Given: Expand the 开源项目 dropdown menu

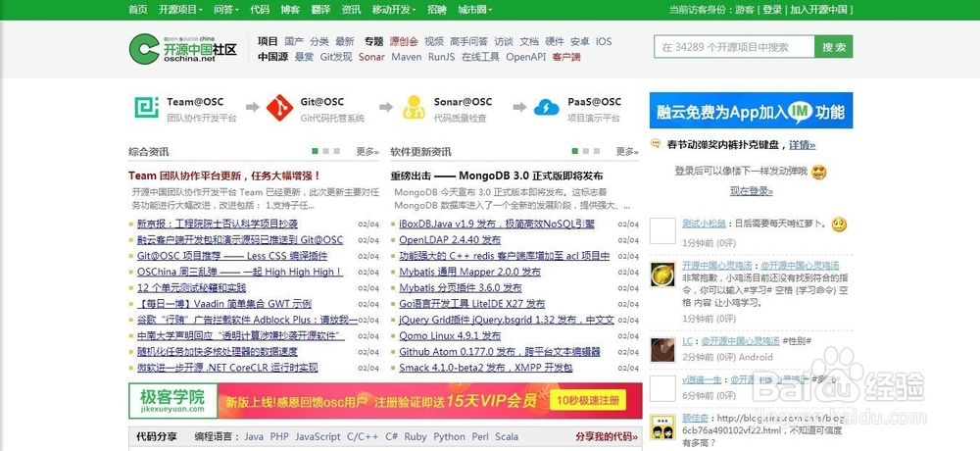Looking at the screenshot, I should click(x=180, y=10).
